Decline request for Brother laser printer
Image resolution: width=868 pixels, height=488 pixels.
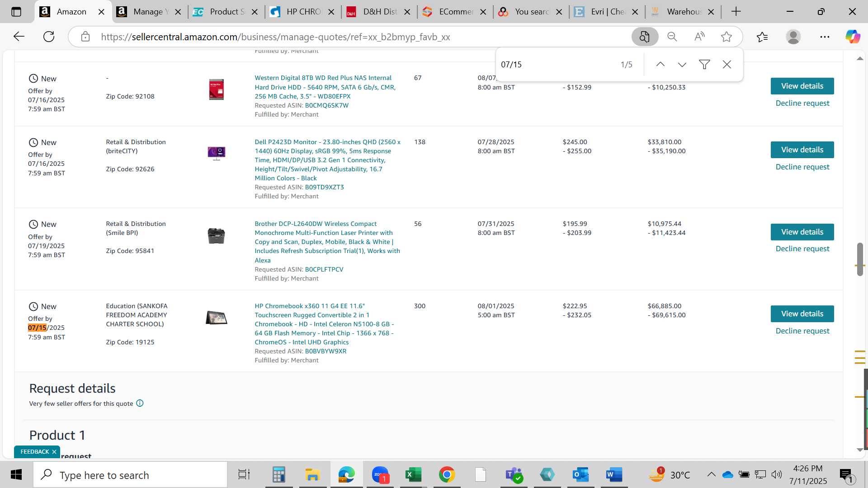(x=802, y=249)
